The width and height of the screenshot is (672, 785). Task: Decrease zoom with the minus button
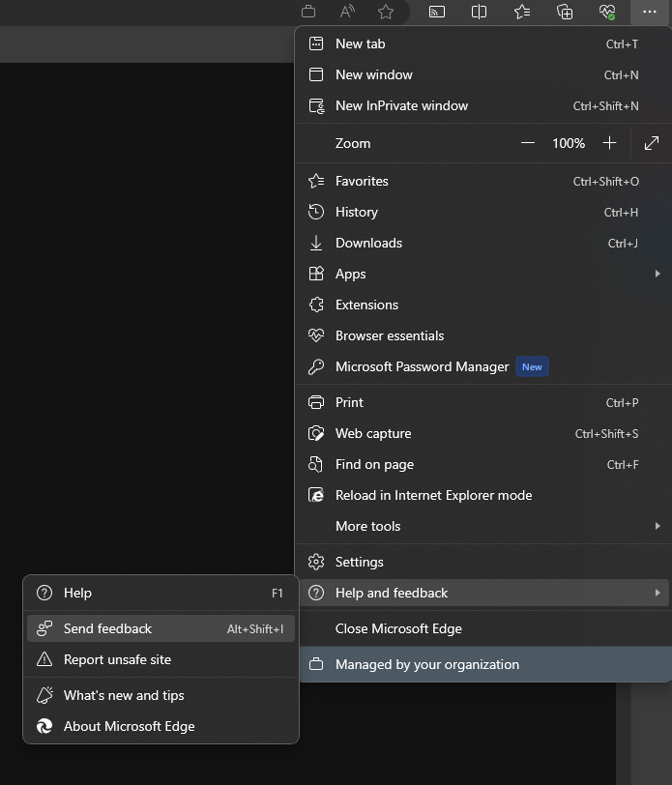(528, 143)
